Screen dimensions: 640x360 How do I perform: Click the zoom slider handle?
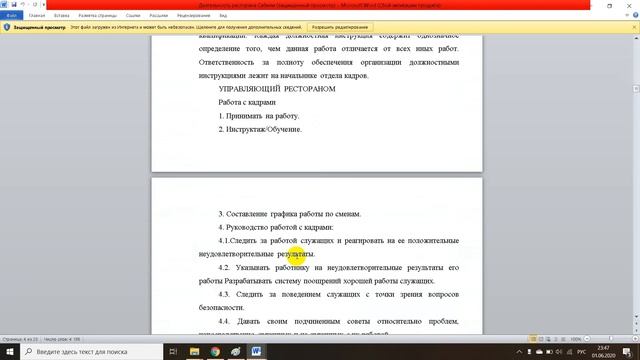point(611,339)
